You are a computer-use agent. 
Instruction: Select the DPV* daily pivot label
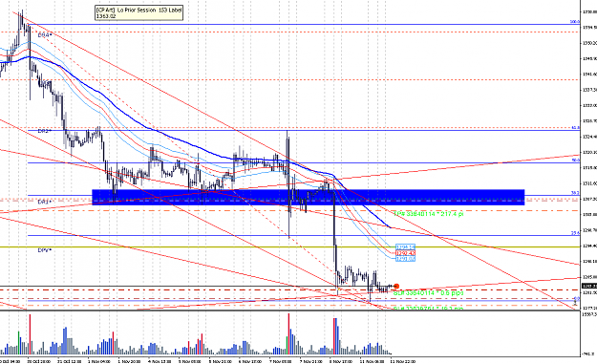[x=45, y=250]
